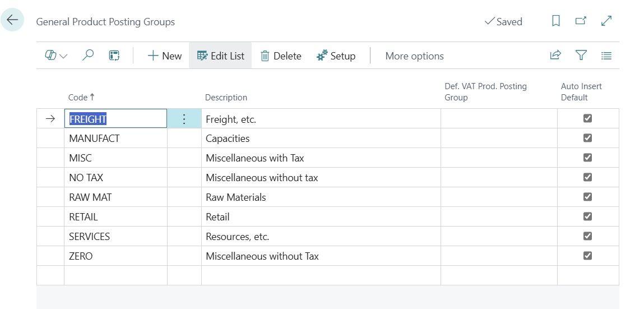The image size is (644, 309).
Task: Open the Copilot icon in the toolbar
Action: click(x=50, y=56)
